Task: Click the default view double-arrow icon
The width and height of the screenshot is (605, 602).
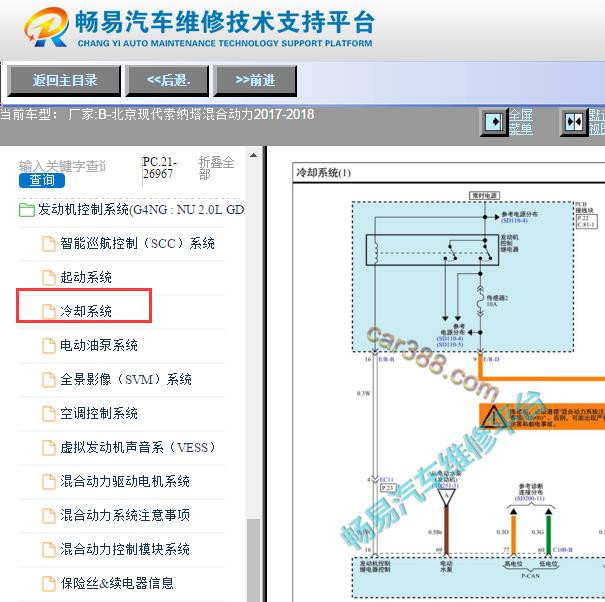Action: pos(573,122)
